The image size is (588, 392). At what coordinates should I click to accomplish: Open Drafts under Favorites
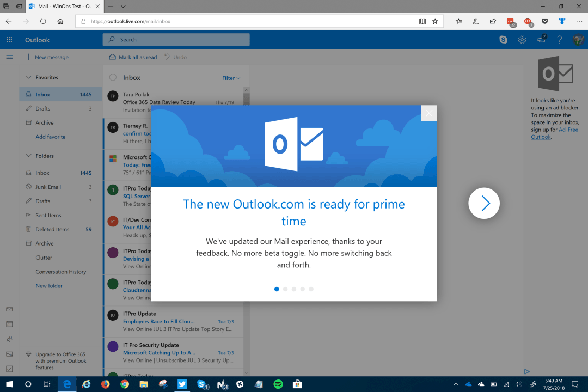point(61,108)
